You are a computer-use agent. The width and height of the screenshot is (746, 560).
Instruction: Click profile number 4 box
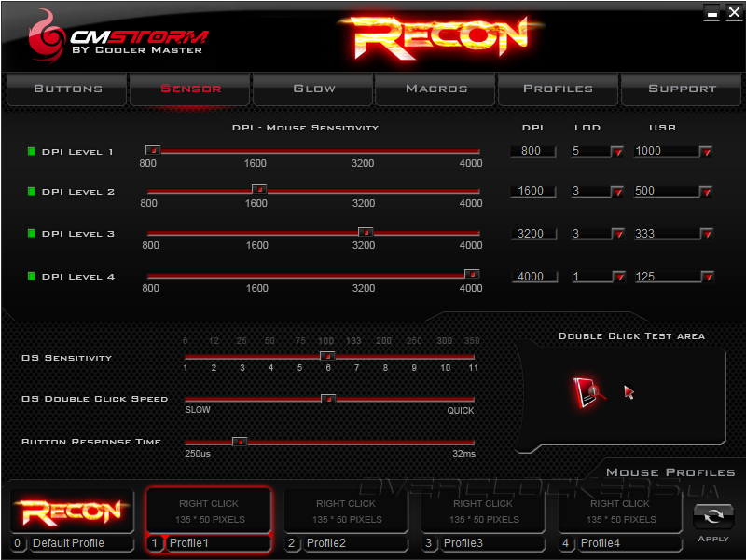[565, 543]
